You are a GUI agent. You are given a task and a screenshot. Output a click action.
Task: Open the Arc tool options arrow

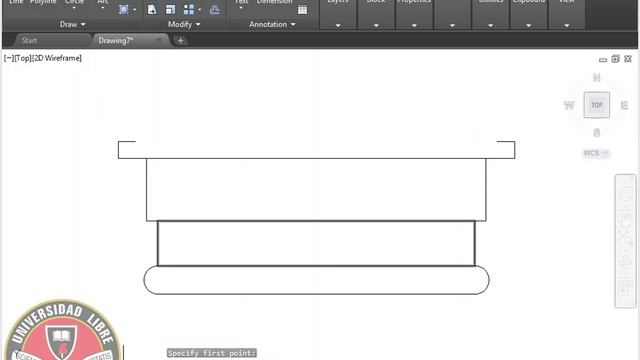pos(102,8)
